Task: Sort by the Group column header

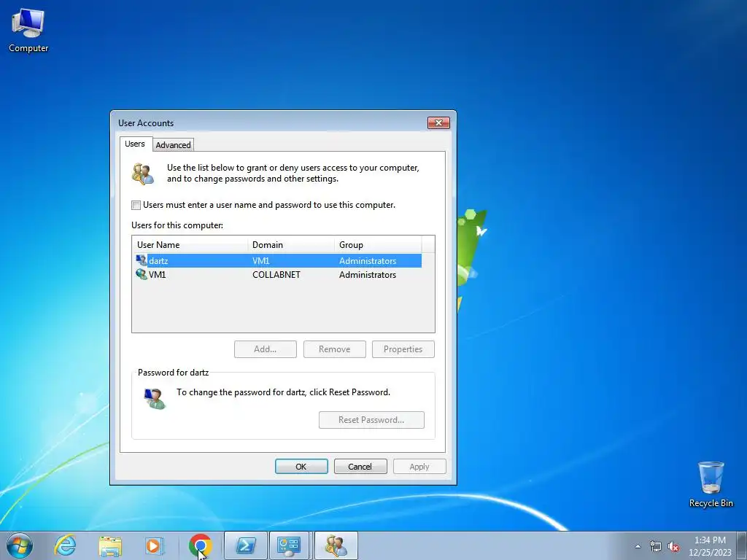Action: [378, 245]
